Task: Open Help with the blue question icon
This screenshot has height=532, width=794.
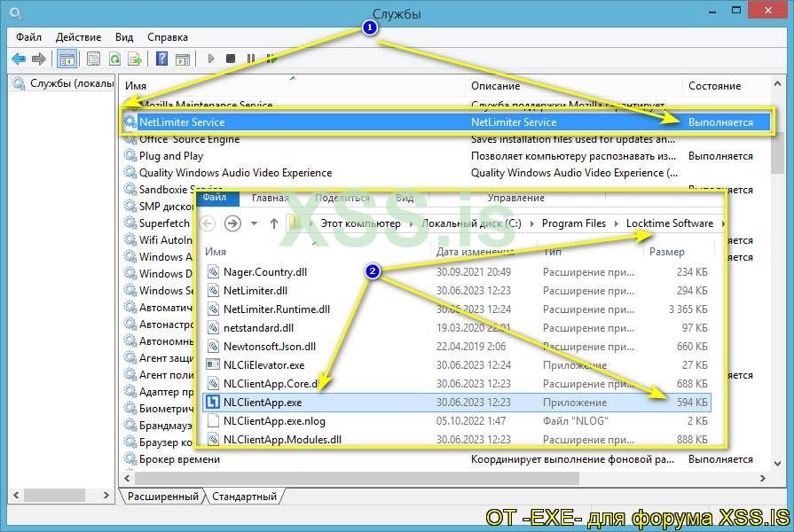Action: pyautogui.click(x=161, y=59)
